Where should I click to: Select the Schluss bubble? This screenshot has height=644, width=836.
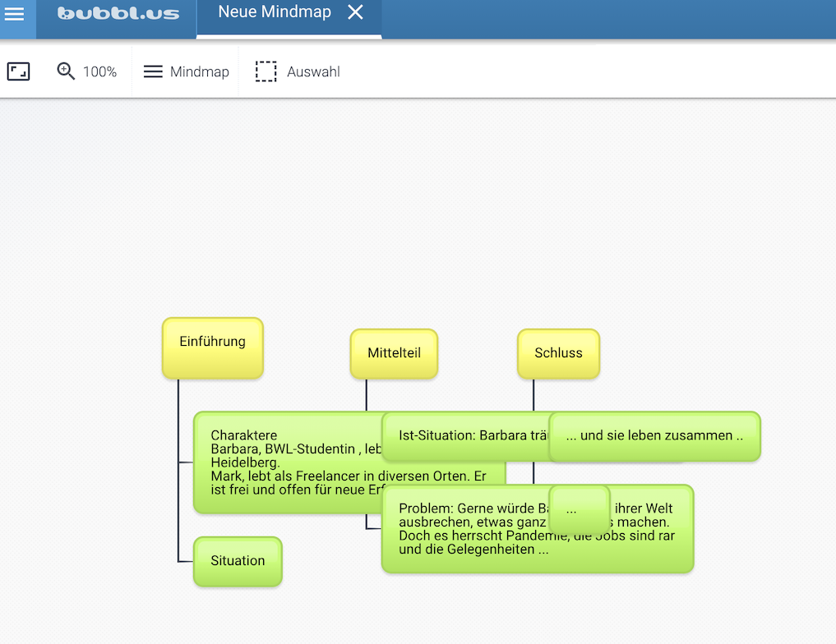point(558,354)
